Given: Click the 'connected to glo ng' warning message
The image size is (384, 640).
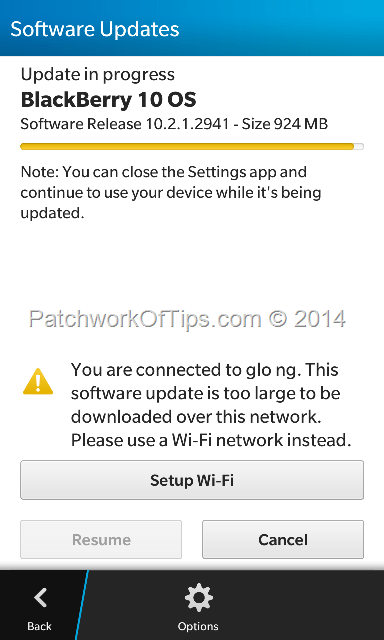Looking at the screenshot, I should point(211,405).
